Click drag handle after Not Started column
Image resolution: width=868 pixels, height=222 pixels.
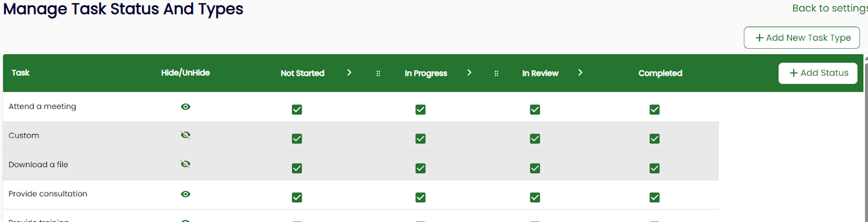click(x=378, y=73)
